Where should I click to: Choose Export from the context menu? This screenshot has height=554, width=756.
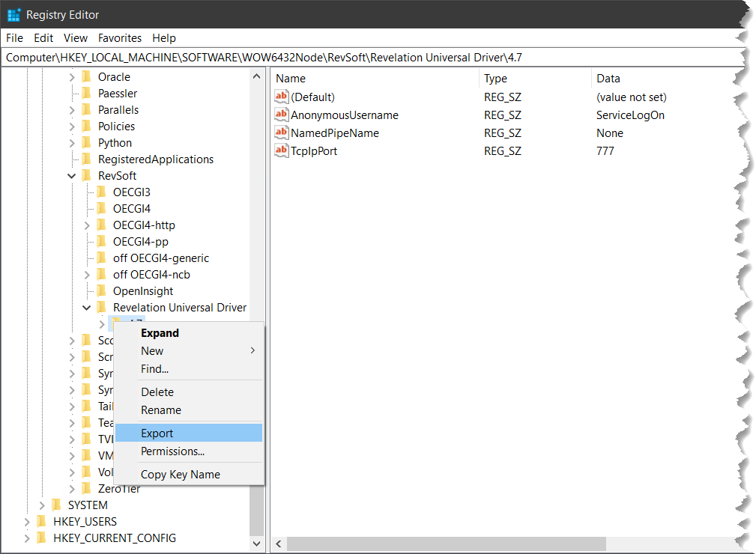157,433
